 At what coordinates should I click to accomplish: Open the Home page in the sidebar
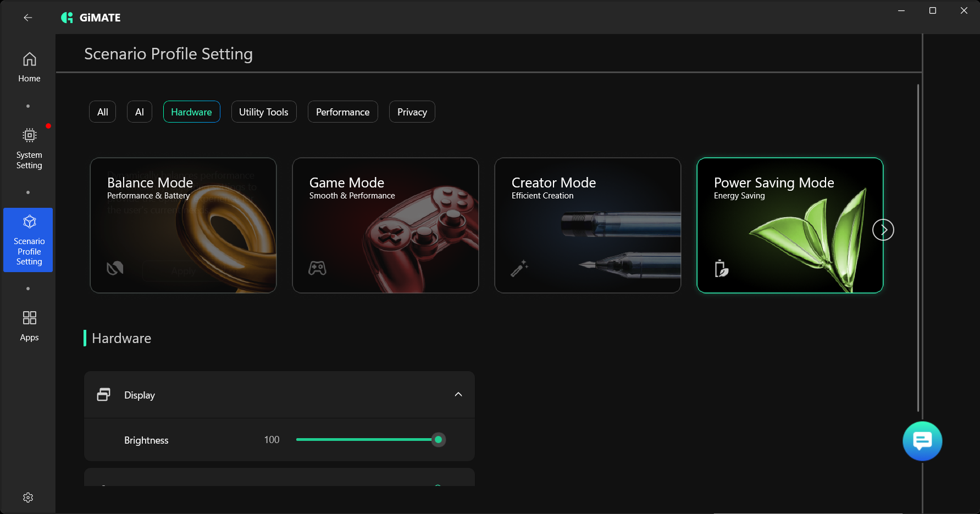click(x=29, y=67)
